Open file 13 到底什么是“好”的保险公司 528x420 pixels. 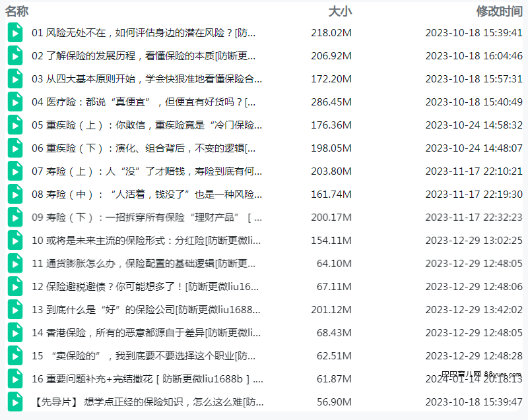147,310
